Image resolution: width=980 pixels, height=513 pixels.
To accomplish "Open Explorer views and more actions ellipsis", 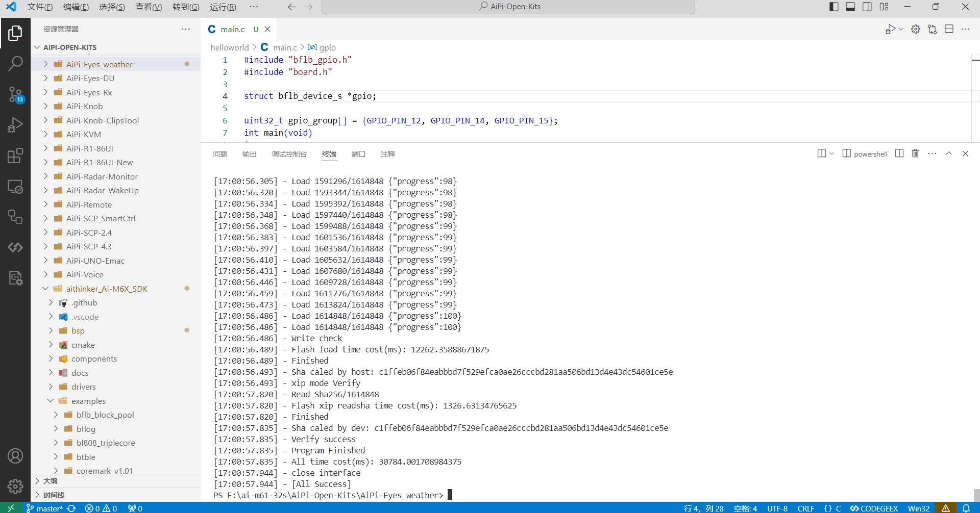I will (186, 29).
